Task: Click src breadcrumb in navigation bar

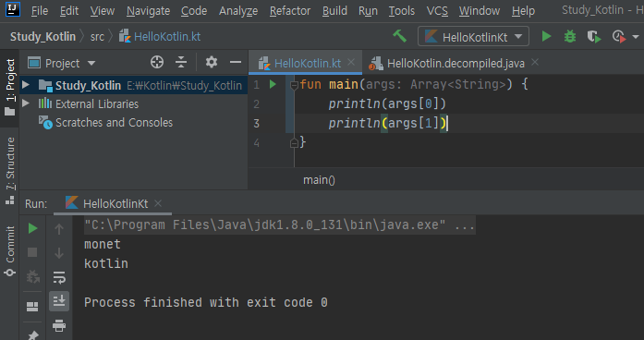Action: point(97,37)
